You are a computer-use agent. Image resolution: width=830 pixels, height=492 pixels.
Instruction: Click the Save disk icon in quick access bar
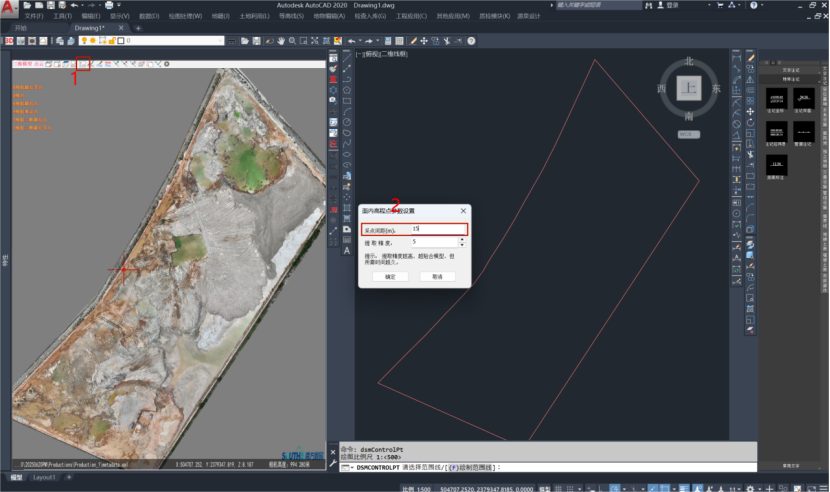pos(50,5)
